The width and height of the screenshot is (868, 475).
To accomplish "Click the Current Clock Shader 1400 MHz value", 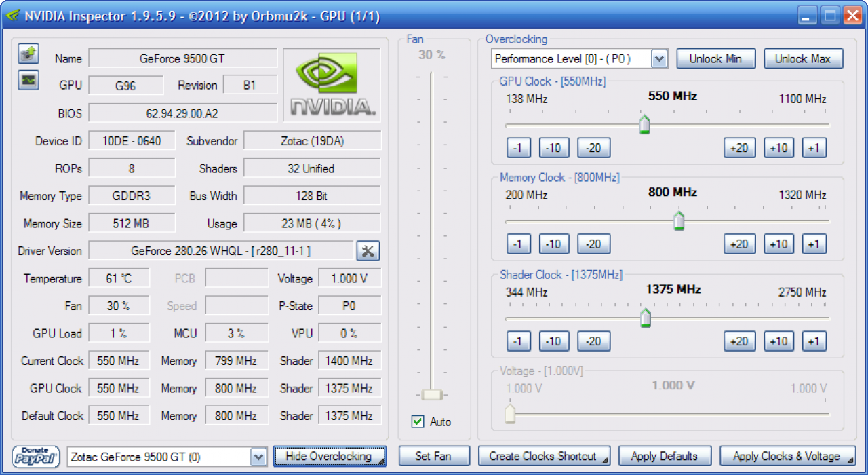I will coord(350,361).
